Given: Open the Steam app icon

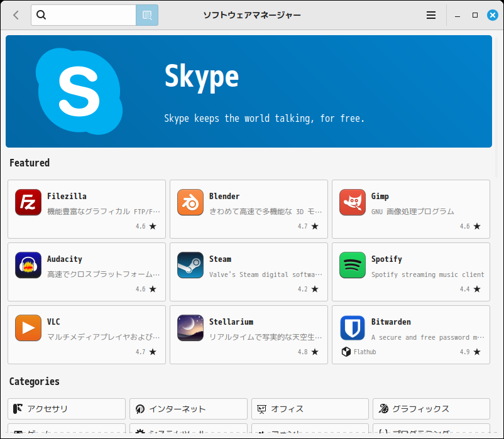Looking at the screenshot, I should click(x=190, y=265).
